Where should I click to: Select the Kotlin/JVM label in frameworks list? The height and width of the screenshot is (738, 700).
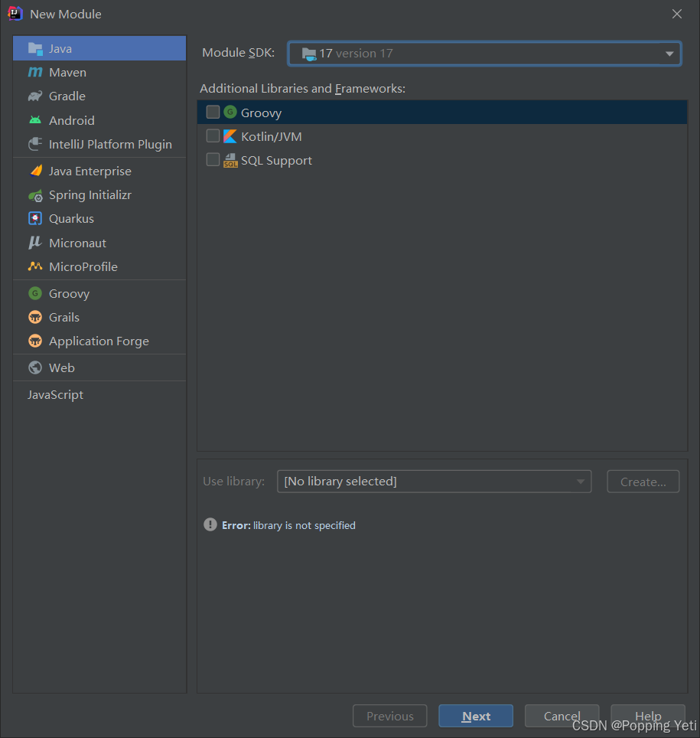point(272,136)
